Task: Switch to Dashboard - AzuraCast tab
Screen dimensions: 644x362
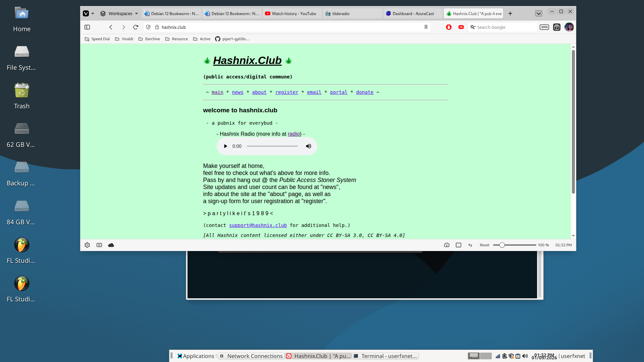Action: [x=413, y=13]
